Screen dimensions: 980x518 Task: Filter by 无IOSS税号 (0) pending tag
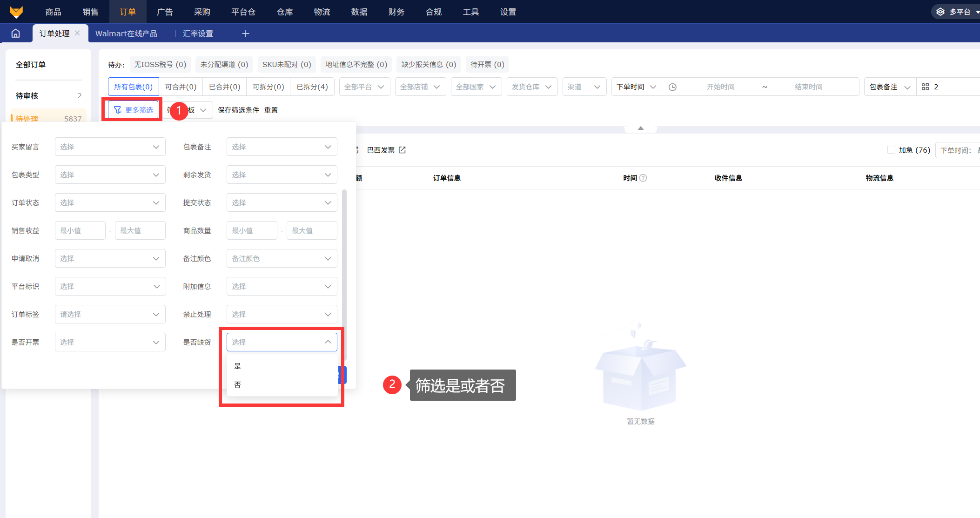point(160,64)
